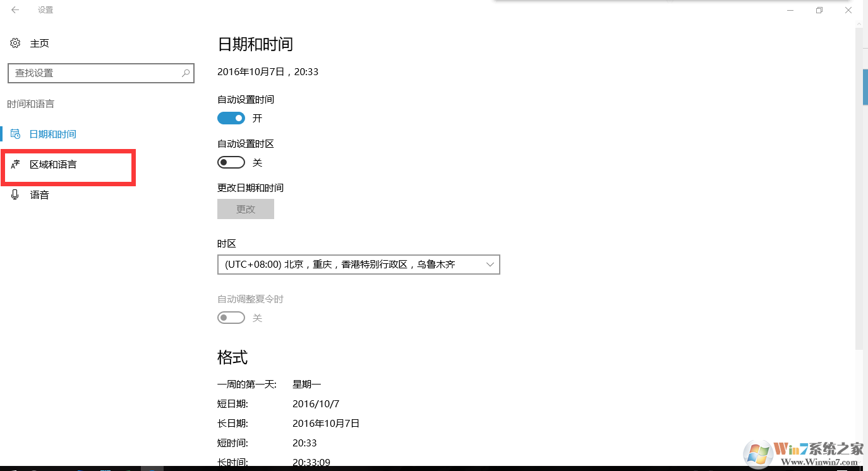
Task: Click the microphone icon beside 语音
Action: click(x=15, y=194)
